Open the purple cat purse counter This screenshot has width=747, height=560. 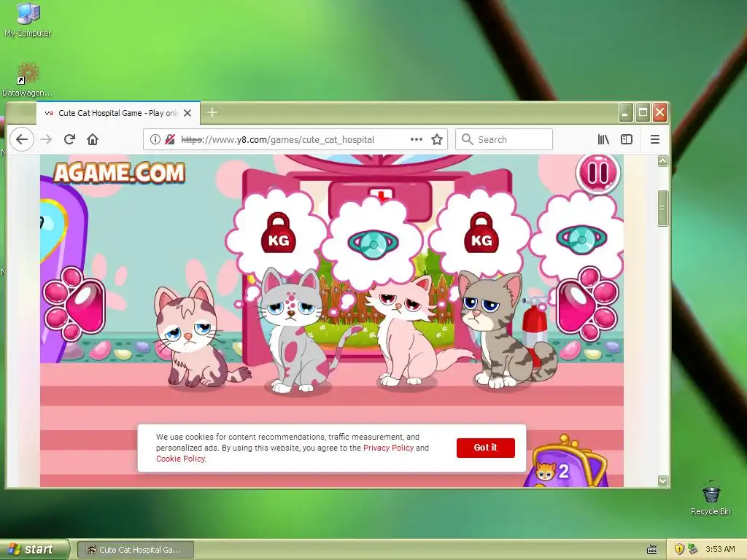565,462
